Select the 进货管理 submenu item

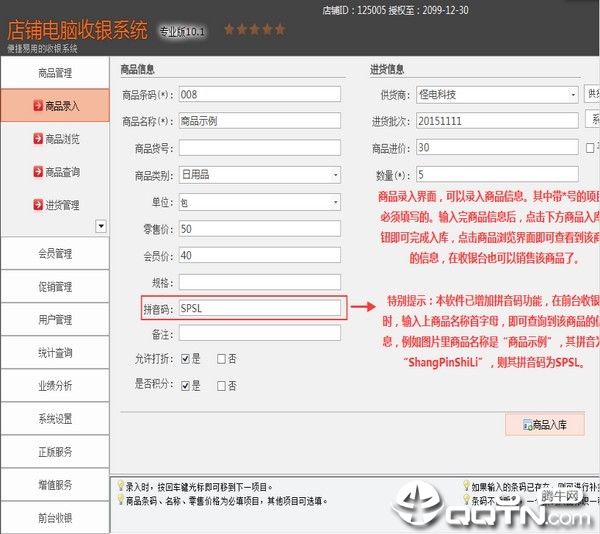click(x=55, y=205)
